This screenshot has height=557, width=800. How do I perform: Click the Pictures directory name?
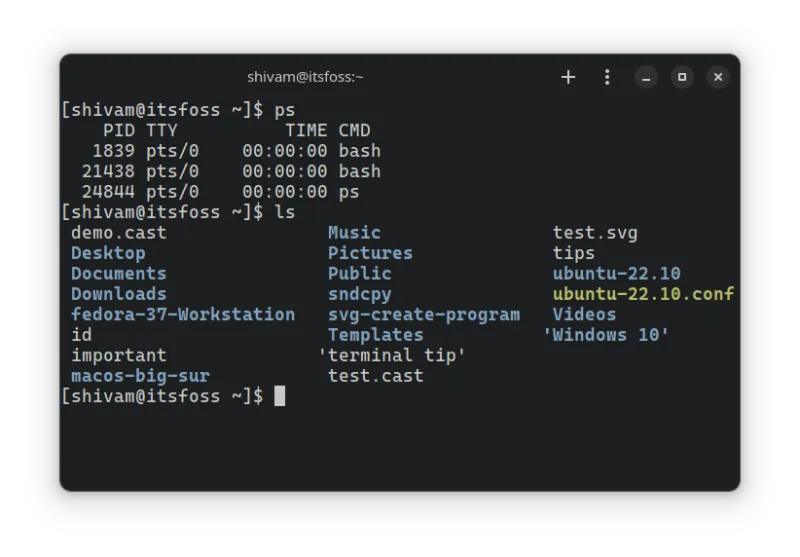[370, 254]
